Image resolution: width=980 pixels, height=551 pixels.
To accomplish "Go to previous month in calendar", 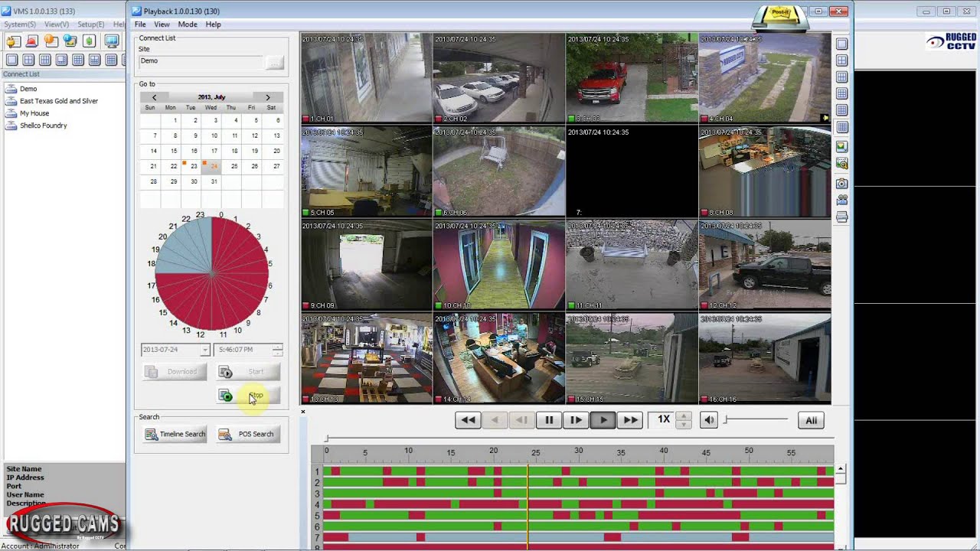I will [154, 97].
